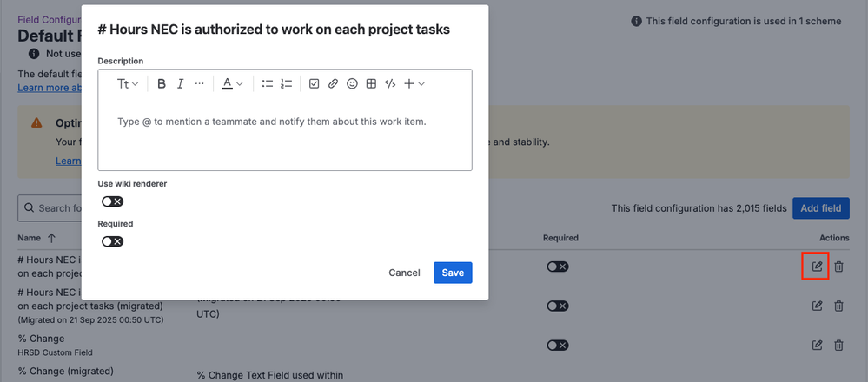Insert a link in the description
The height and width of the screenshot is (382, 868).
point(333,83)
